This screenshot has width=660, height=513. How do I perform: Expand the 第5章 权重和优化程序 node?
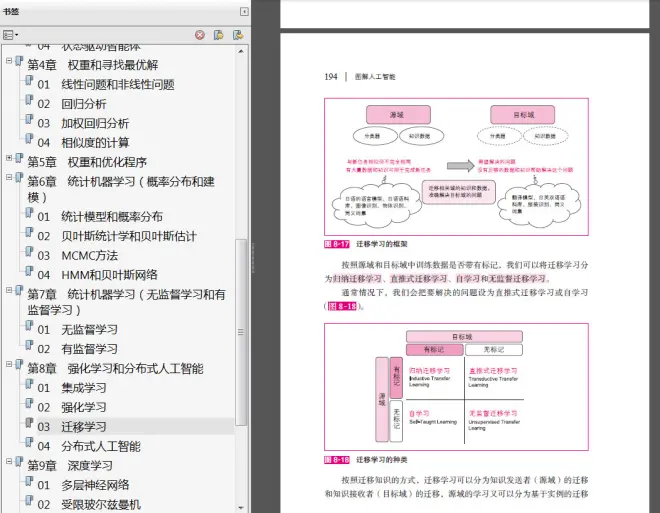[x=8, y=160]
